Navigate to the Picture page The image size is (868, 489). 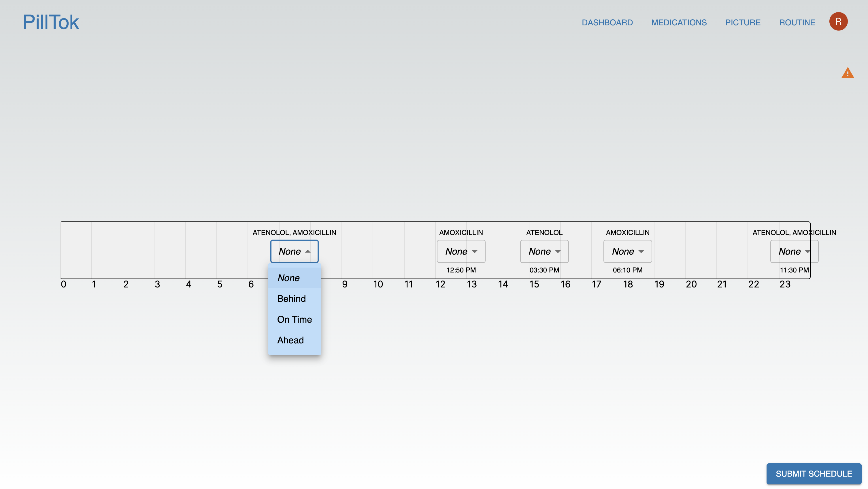point(742,22)
